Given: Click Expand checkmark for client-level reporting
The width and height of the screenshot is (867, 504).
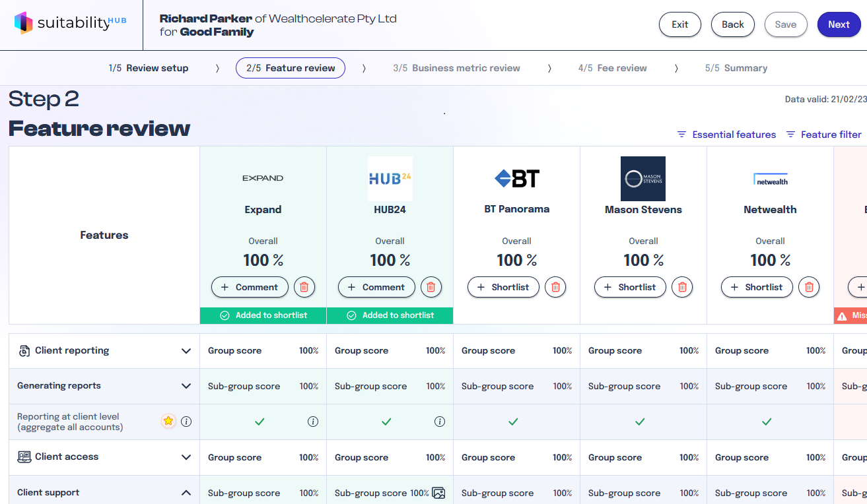Looking at the screenshot, I should click(260, 422).
